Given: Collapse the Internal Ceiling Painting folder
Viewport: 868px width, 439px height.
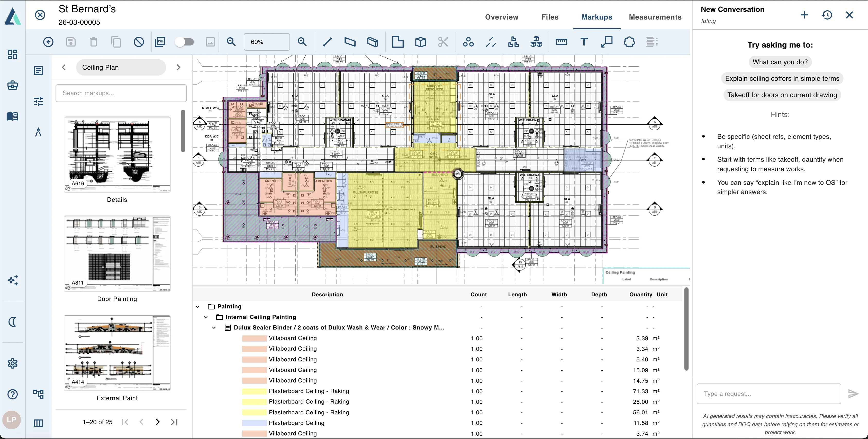Looking at the screenshot, I should 206,317.
